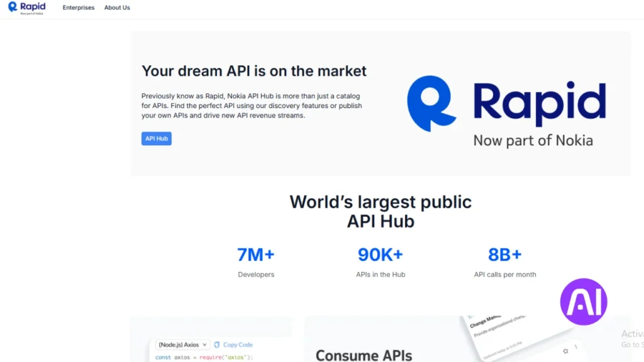Click the Copy Code link
This screenshot has height=362, width=644.
(238, 344)
